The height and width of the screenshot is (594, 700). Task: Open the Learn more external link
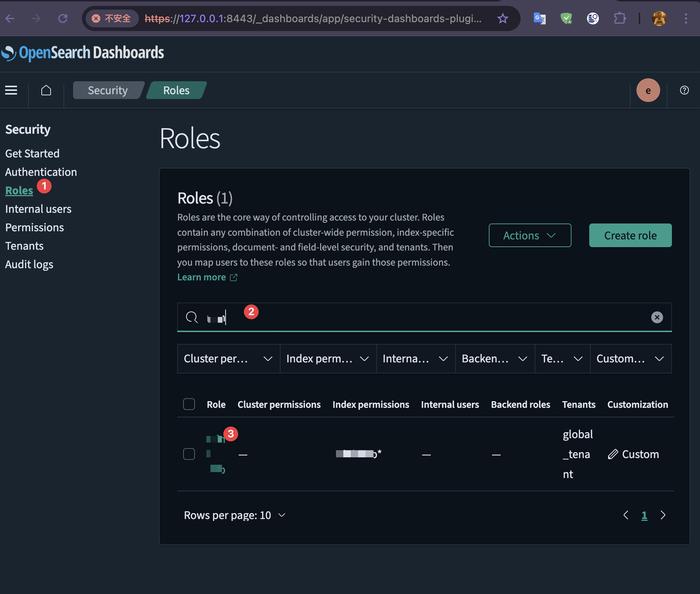[207, 277]
